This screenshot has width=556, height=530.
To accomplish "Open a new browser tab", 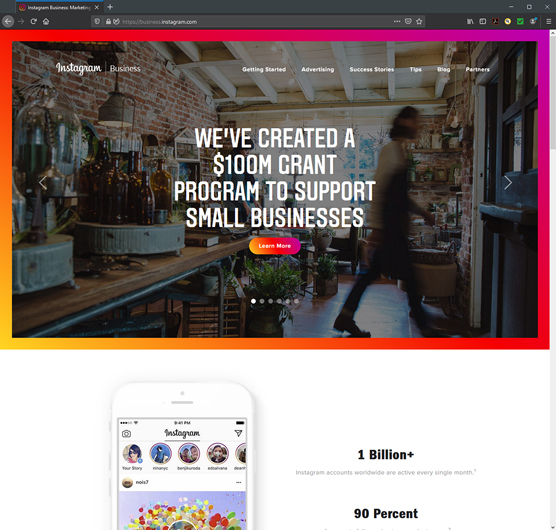I will tap(110, 7).
